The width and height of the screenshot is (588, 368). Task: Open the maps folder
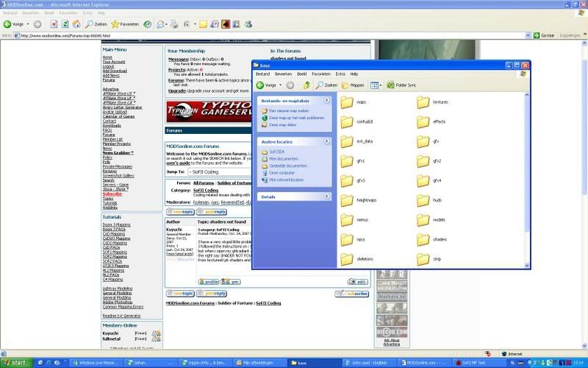346,102
